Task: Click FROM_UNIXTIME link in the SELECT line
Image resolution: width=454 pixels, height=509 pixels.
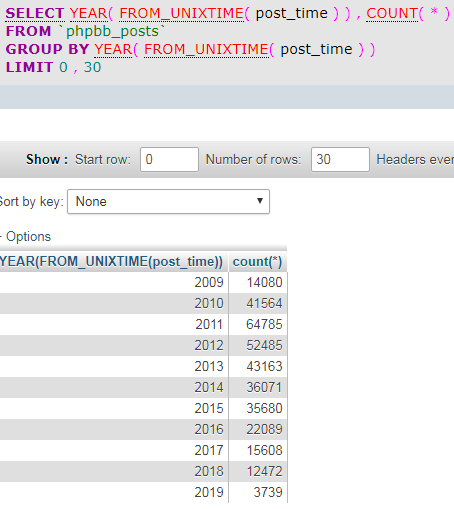Action: point(181,13)
